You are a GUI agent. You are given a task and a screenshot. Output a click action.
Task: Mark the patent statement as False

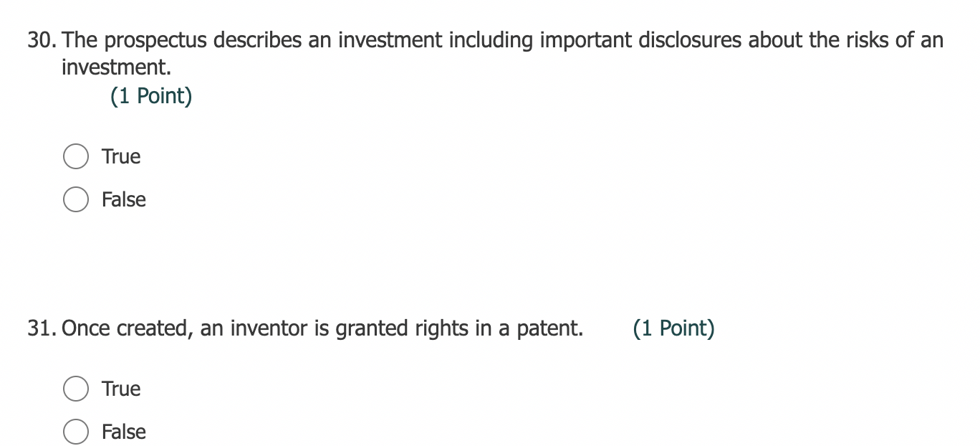pos(75,432)
